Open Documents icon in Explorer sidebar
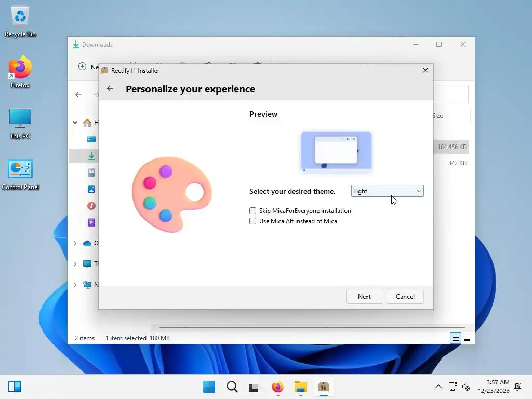Screen dimensions: 532x399 click(x=91, y=172)
